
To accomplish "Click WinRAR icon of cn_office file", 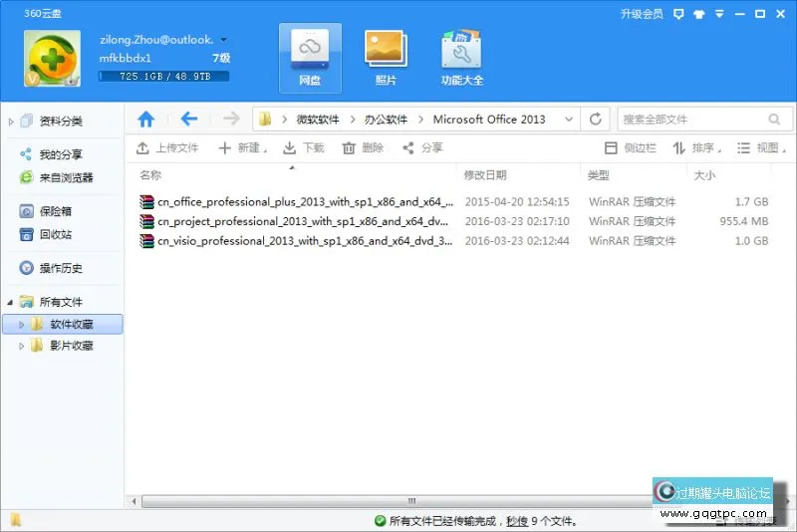I will [146, 201].
